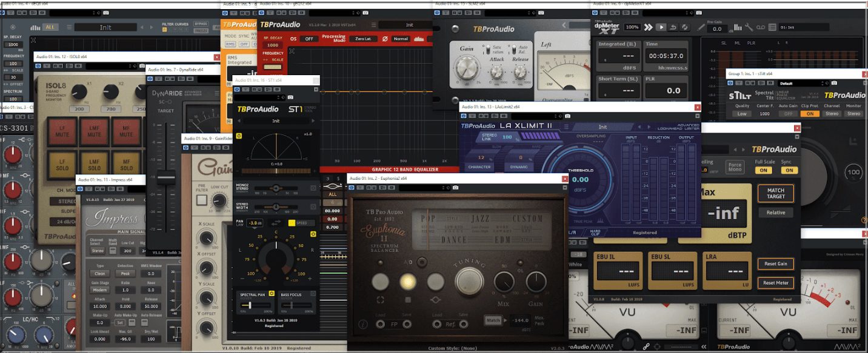The image size is (868, 353).
Task: Click the spectrum bars icon in dEQ6
Action: pos(35,27)
